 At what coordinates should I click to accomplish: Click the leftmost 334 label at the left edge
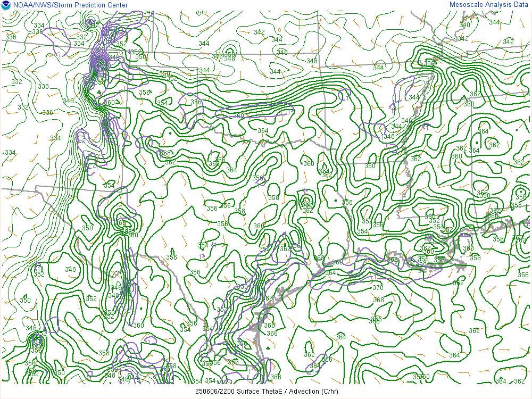pyautogui.click(x=10, y=153)
